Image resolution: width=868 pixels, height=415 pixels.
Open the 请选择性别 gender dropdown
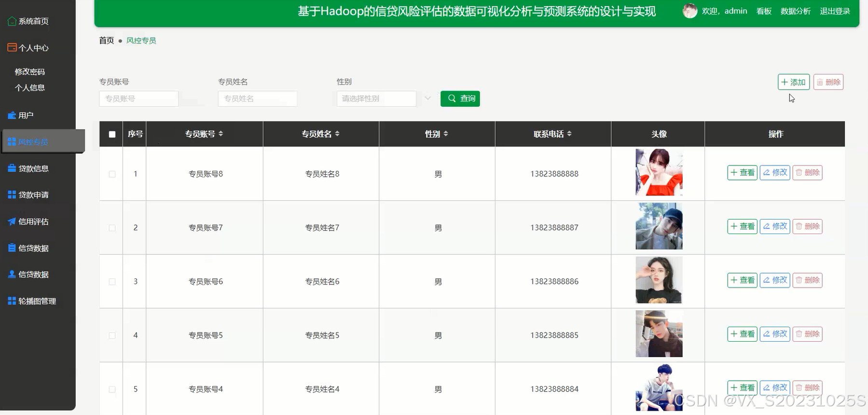coord(376,98)
